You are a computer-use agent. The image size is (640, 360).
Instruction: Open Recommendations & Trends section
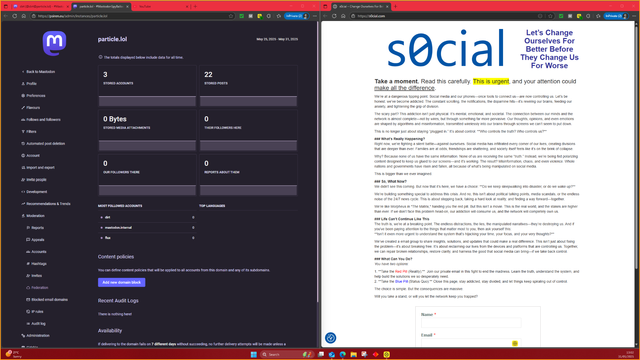46,204
